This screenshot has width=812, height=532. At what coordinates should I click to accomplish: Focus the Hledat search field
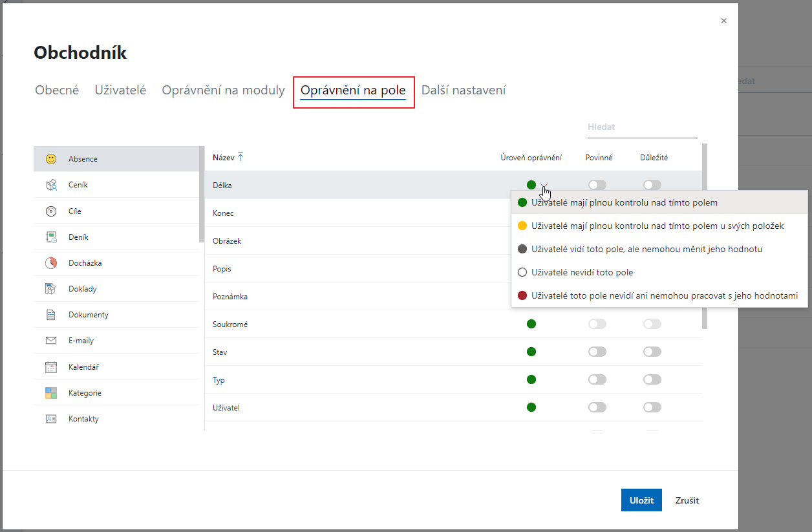point(642,127)
